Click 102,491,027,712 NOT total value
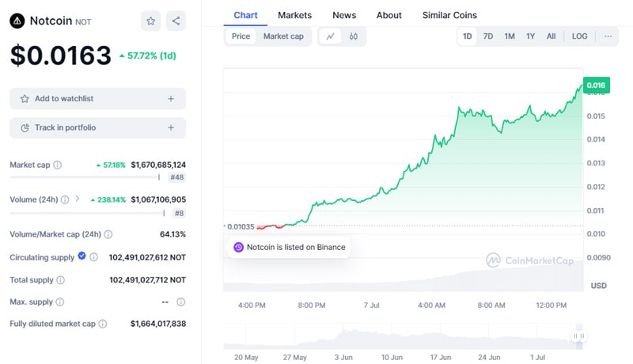Image resolution: width=633 pixels, height=364 pixels. coord(148,280)
